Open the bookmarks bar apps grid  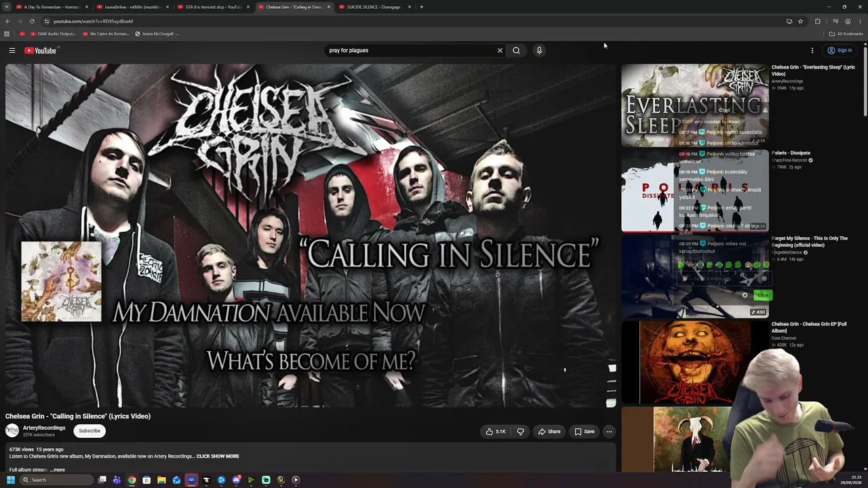7,33
